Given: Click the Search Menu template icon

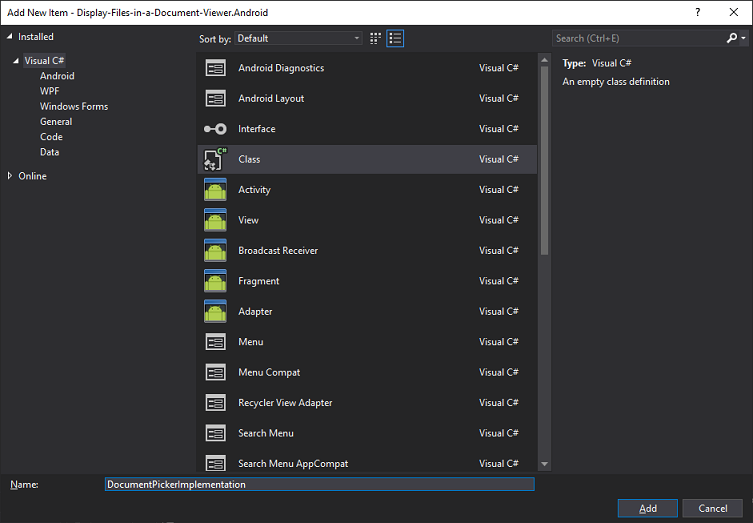Looking at the screenshot, I should pyautogui.click(x=216, y=433).
